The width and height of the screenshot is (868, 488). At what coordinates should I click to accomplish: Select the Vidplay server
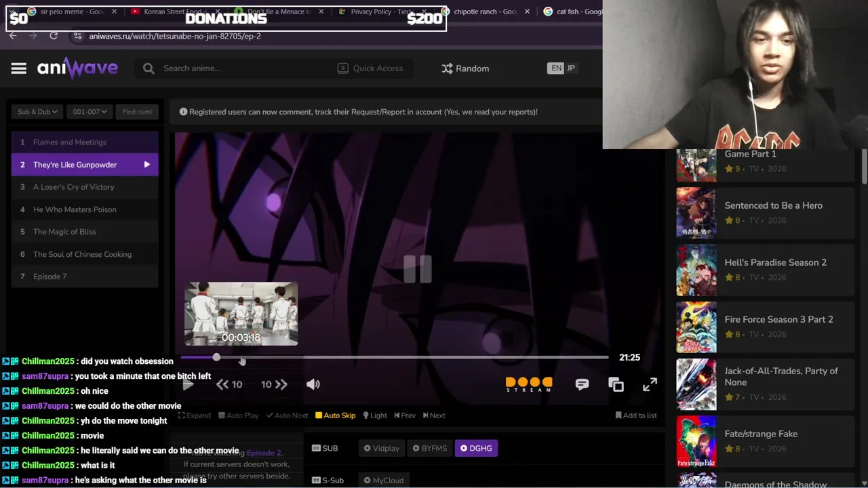pyautogui.click(x=381, y=448)
